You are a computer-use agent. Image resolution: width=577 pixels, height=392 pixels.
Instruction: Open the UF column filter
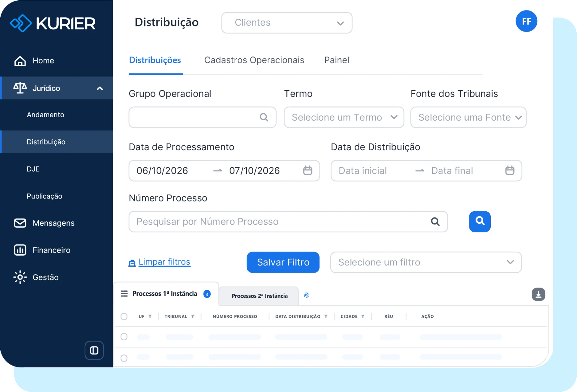pos(150,317)
